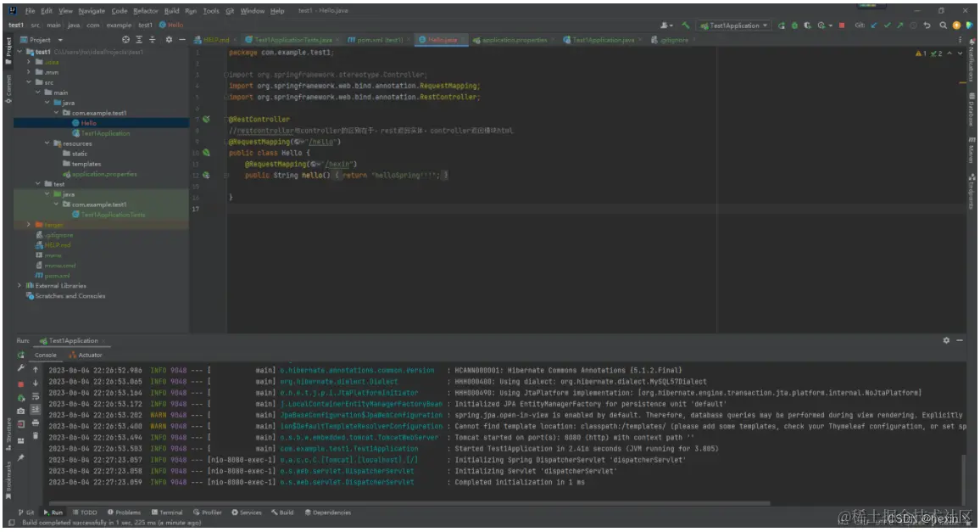Rerun Test1Application from the top toolbar
Image resolution: width=980 pixels, height=532 pixels.
782,25
